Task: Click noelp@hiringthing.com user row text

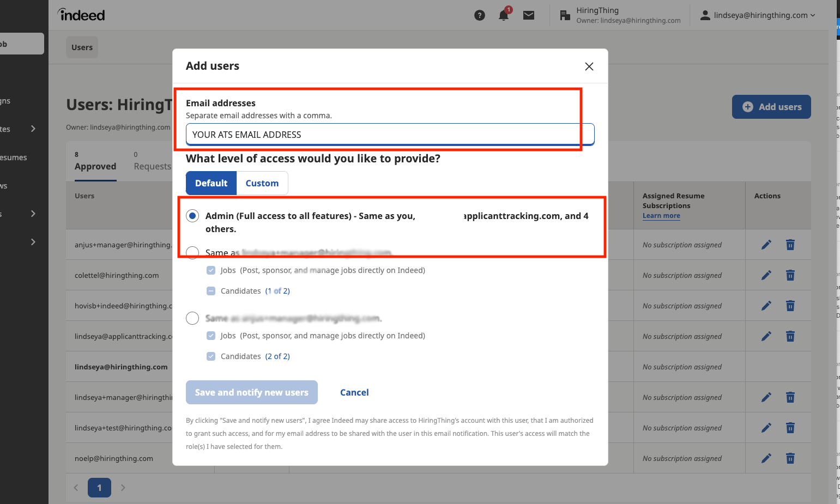Action: coord(114,458)
